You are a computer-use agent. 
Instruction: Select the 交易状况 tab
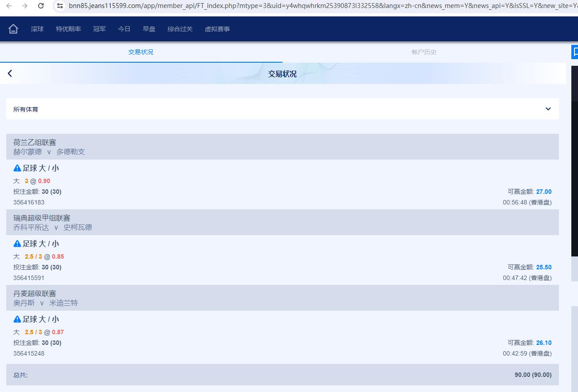click(x=141, y=52)
